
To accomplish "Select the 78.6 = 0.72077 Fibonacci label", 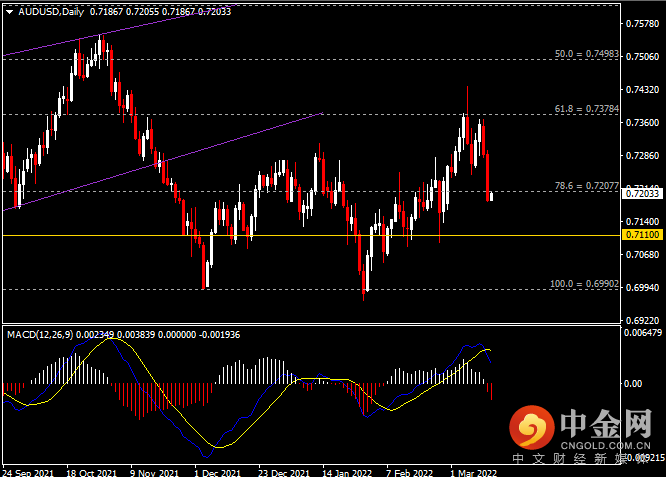I will click(x=587, y=186).
